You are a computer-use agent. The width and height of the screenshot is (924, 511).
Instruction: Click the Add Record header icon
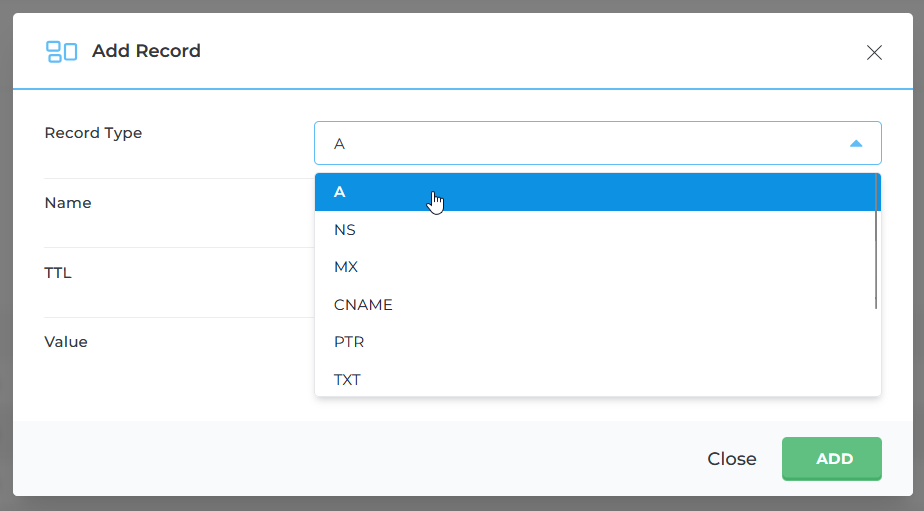[x=61, y=52]
